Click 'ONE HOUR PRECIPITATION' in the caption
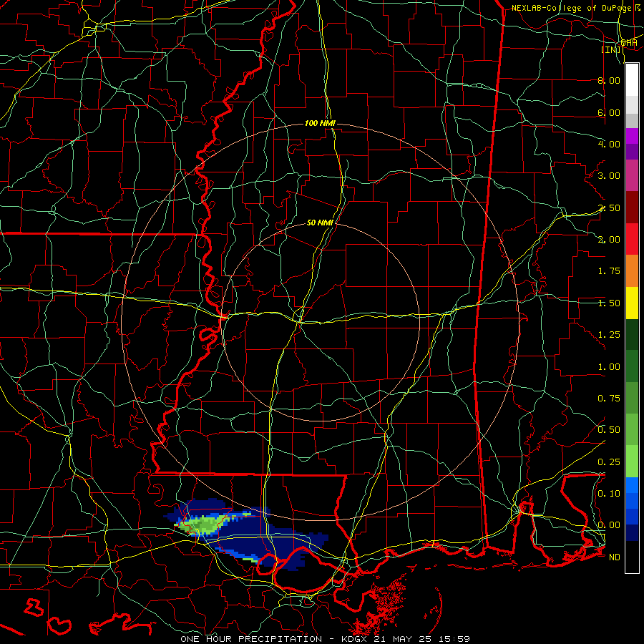 tap(251, 639)
